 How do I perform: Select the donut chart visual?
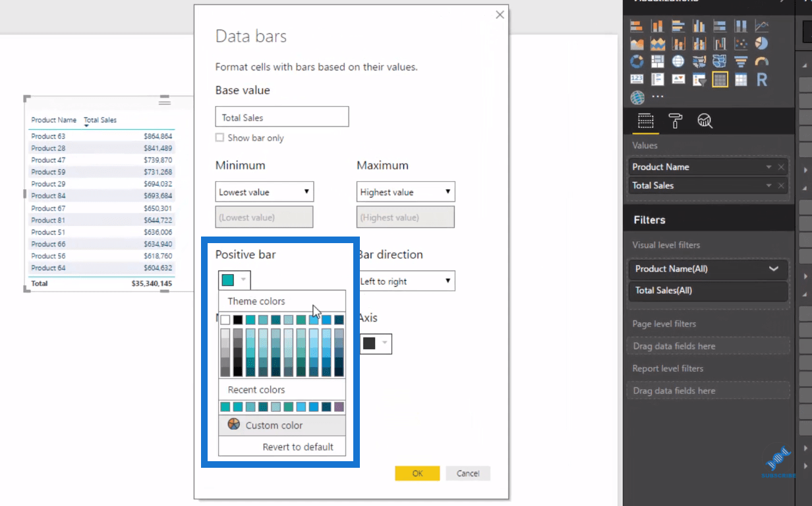[637, 62]
